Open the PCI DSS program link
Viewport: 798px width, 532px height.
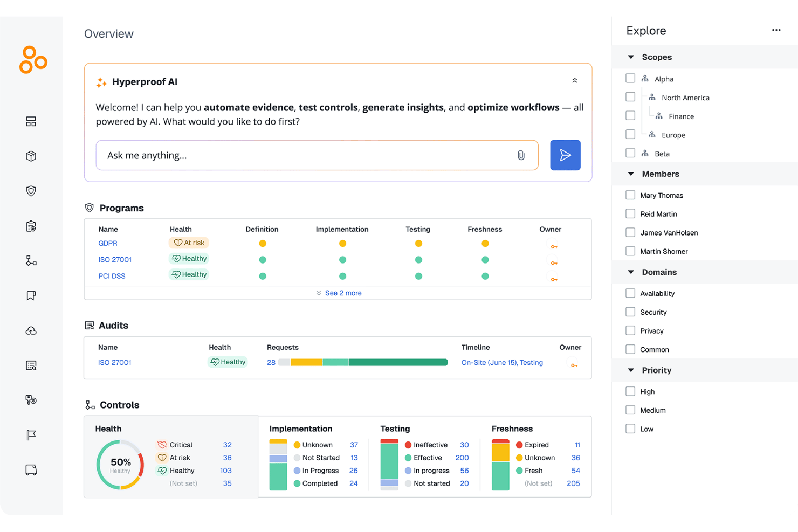[112, 275]
